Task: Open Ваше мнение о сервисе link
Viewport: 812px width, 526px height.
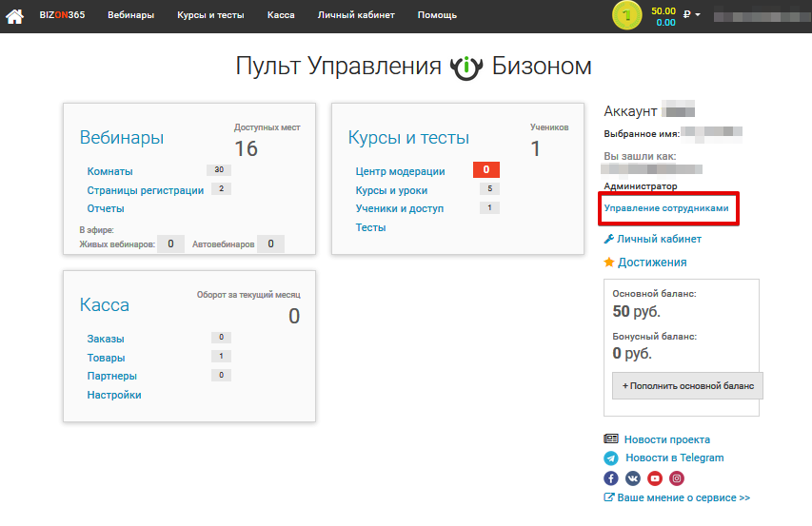Action: [x=683, y=497]
